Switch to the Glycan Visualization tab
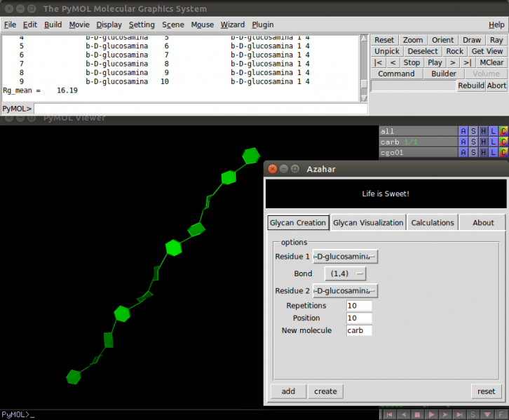Screen dimensions: 509x420 click(x=368, y=223)
